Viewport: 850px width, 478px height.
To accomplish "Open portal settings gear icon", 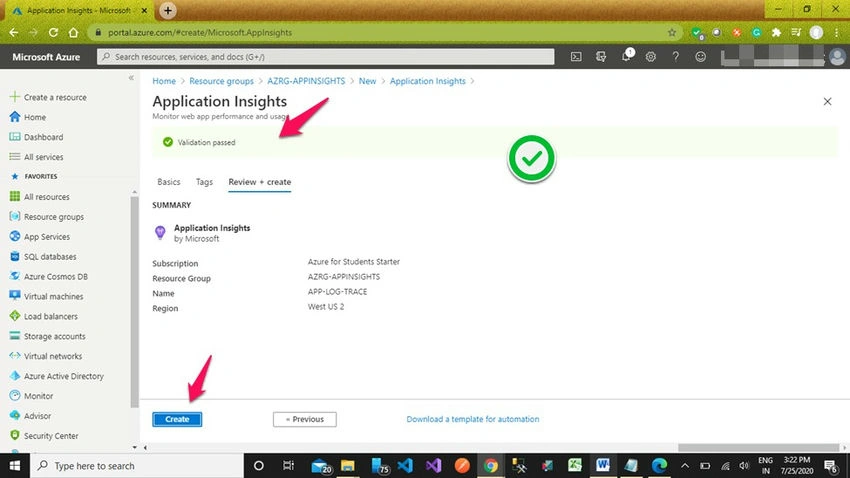I will [651, 56].
